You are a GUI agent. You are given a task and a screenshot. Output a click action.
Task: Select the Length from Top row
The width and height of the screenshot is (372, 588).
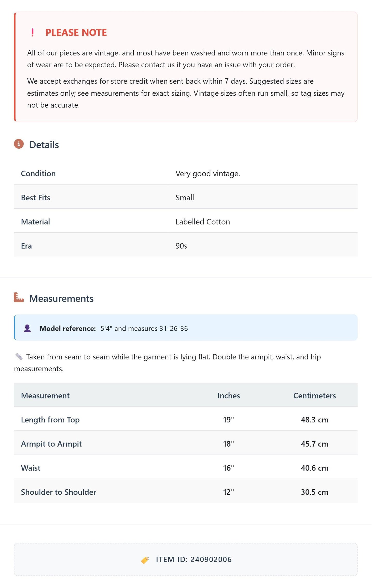(186, 419)
